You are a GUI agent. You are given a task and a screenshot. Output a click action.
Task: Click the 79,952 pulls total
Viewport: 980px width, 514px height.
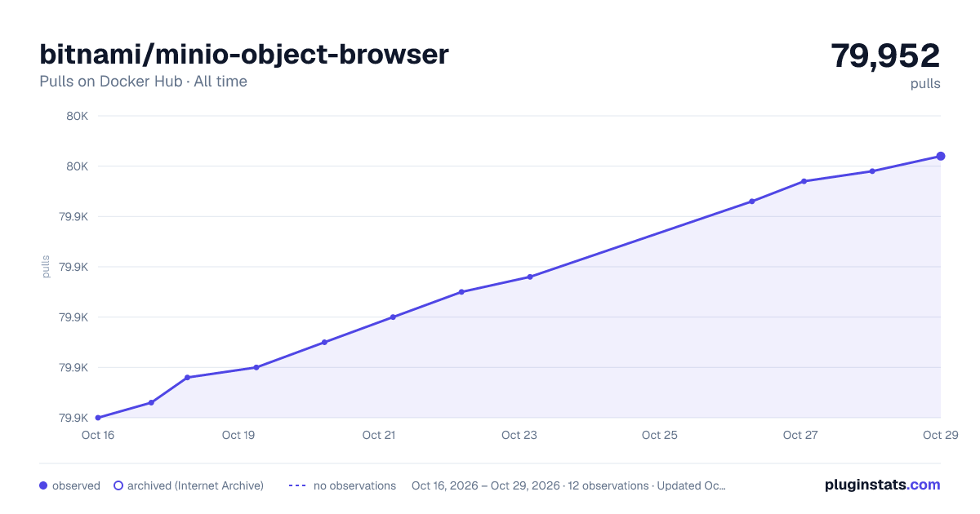[x=885, y=55]
